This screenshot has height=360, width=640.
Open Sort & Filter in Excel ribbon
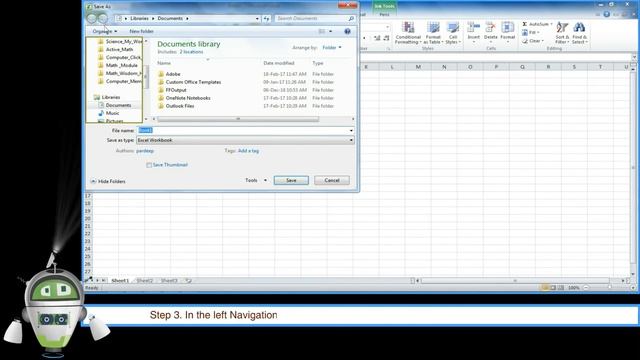(x=562, y=33)
